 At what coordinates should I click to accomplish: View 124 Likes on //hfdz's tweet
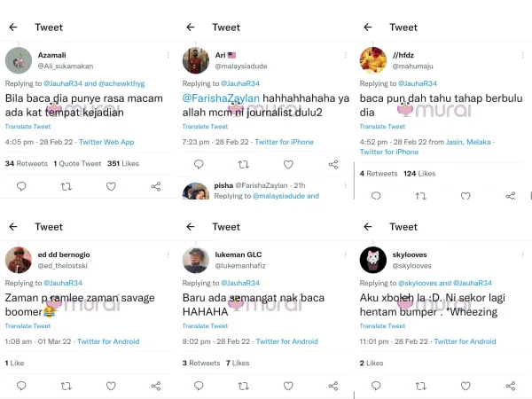pos(419,173)
